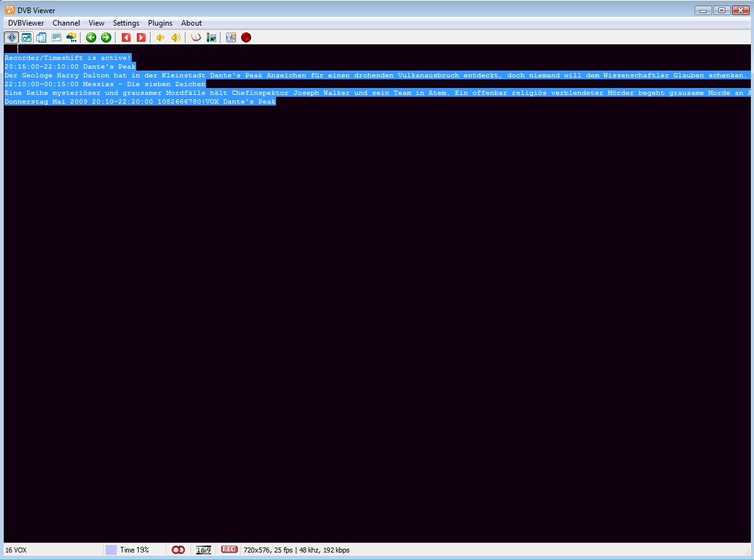This screenshot has width=754, height=560.
Task: Click the green right arrow icon
Action: tap(106, 37)
